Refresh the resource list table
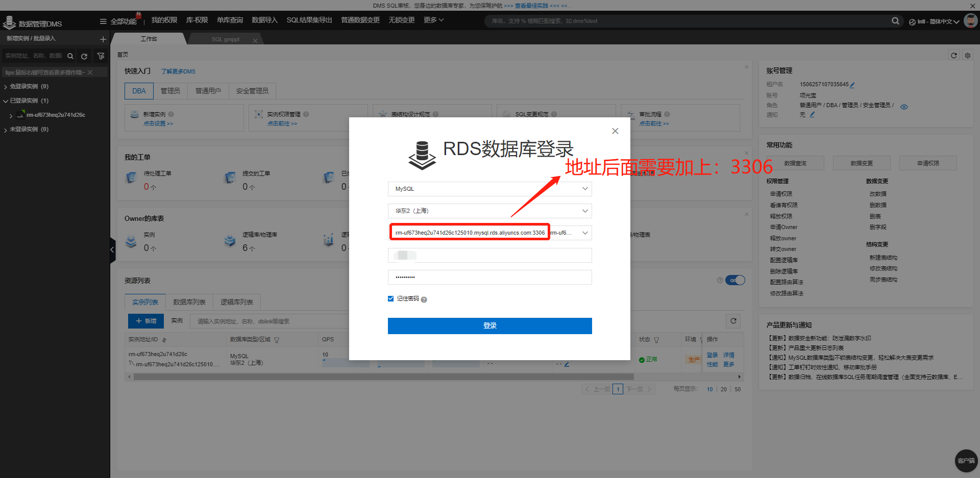The height and width of the screenshot is (478, 980). (733, 321)
